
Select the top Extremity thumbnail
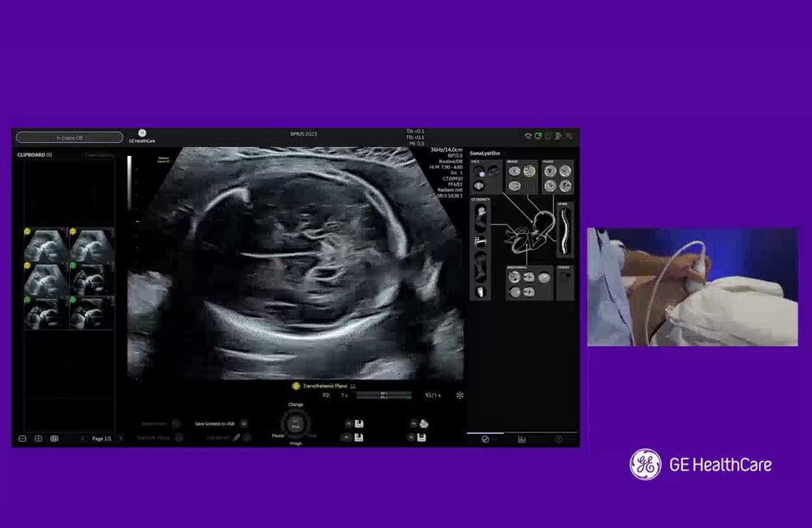tap(481, 217)
